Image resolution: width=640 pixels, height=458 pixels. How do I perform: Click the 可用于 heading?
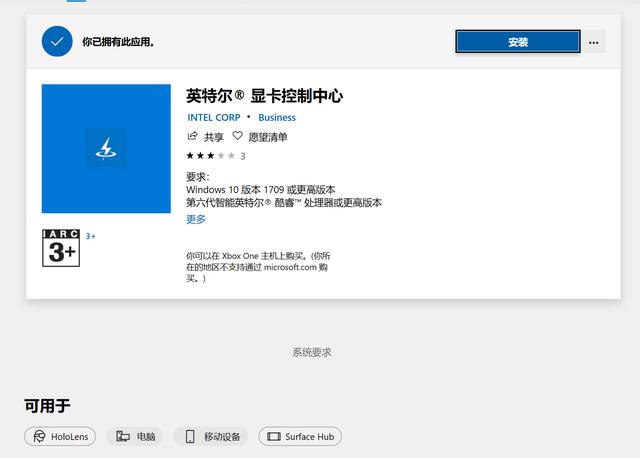47,406
